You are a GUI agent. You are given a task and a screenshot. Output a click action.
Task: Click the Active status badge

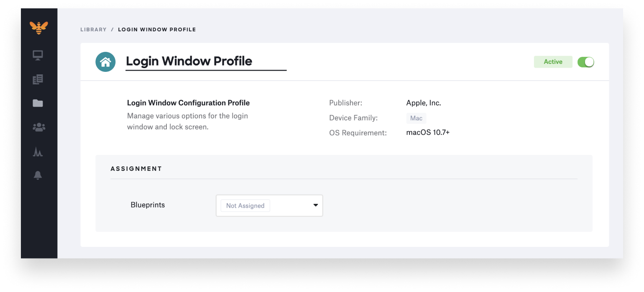coord(553,61)
